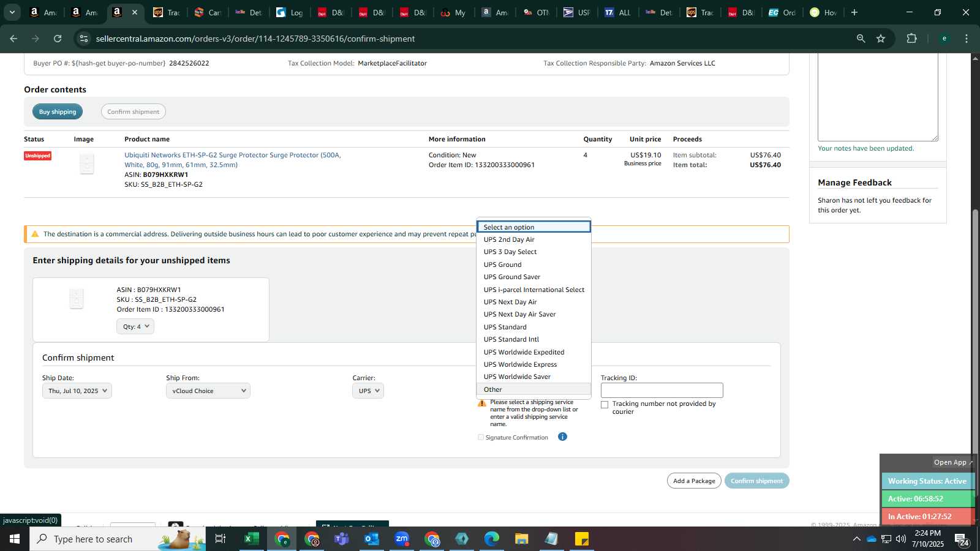Select UPS Worldwide Express
This screenshot has height=551, width=980.
click(x=533, y=364)
